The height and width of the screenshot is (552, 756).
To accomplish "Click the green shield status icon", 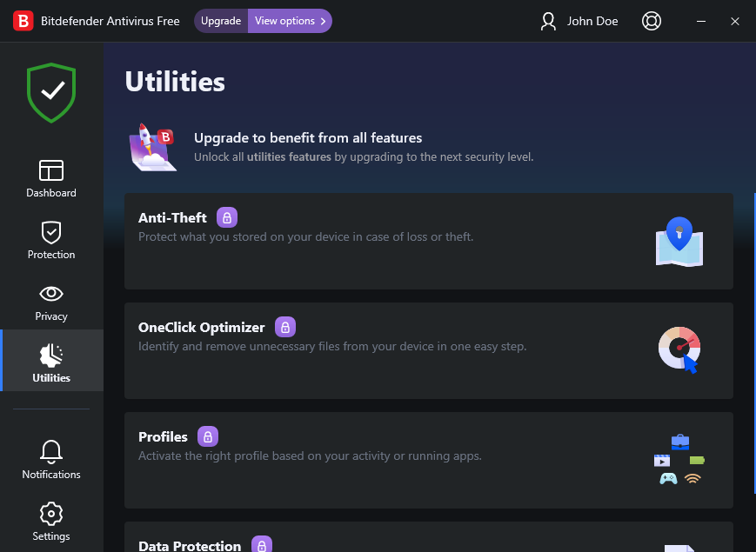I will tap(51, 92).
